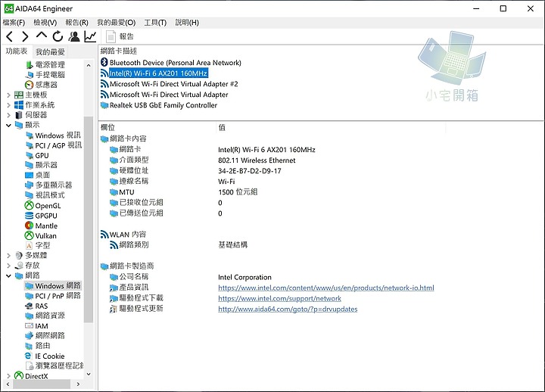The width and height of the screenshot is (545, 392).
Task: Click the 字型 font icon in tree
Action: [30, 246]
